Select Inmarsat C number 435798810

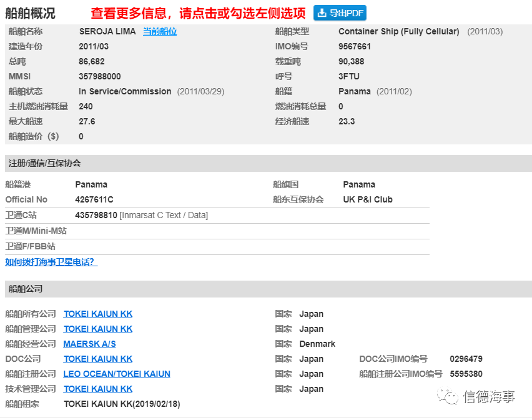click(96, 215)
